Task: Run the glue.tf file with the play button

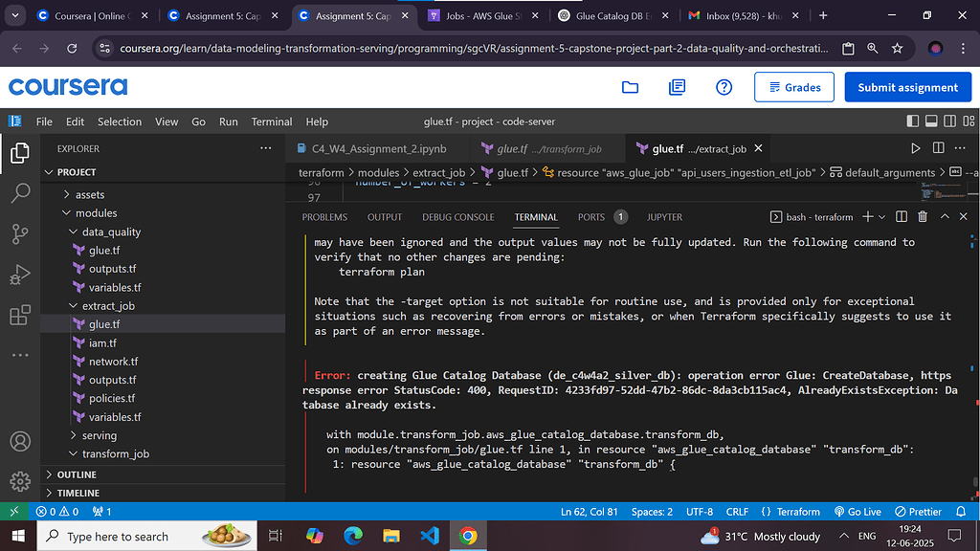Action: coord(916,148)
